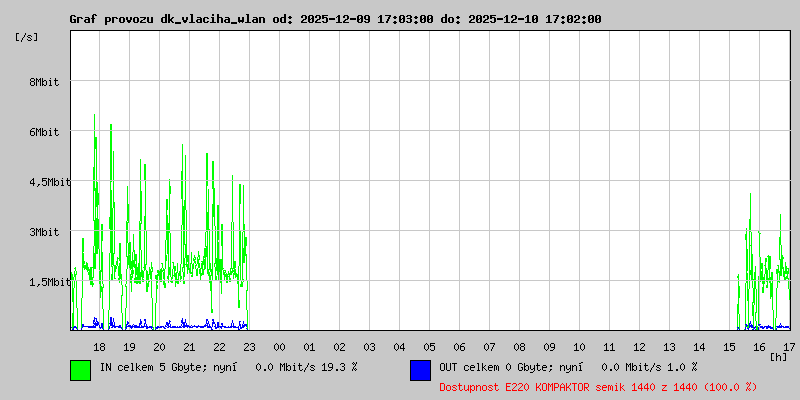This screenshot has width=800, height=400.
Task: Click the [h] hour unit label
Action: click(x=779, y=357)
